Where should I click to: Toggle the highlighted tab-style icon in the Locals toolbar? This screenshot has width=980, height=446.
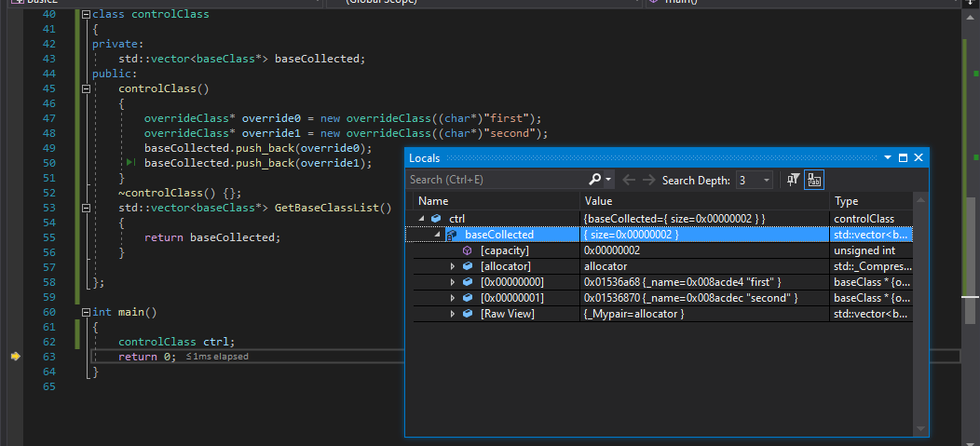coord(814,180)
